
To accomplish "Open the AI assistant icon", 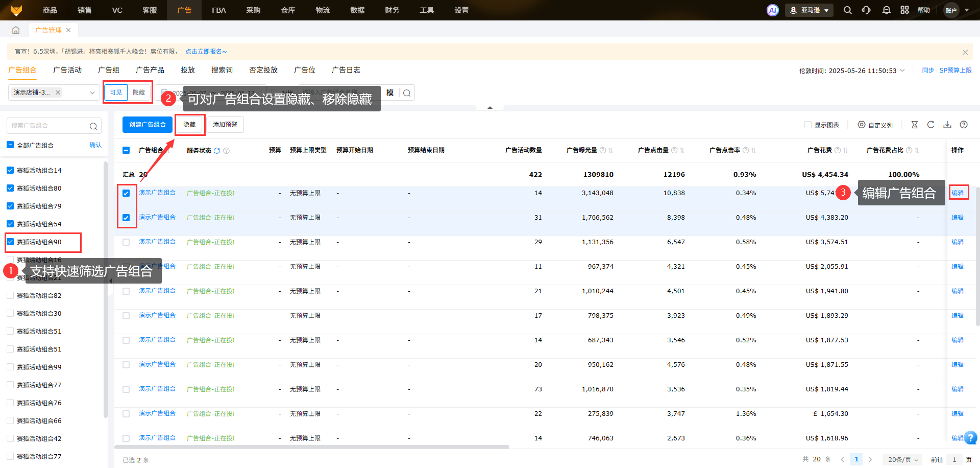I will pyautogui.click(x=772, y=10).
